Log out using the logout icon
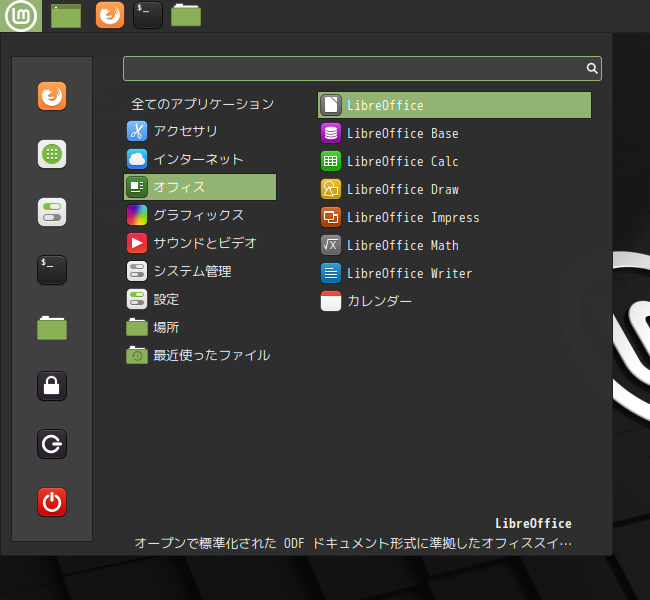Screen dimensions: 650x600 52,444
